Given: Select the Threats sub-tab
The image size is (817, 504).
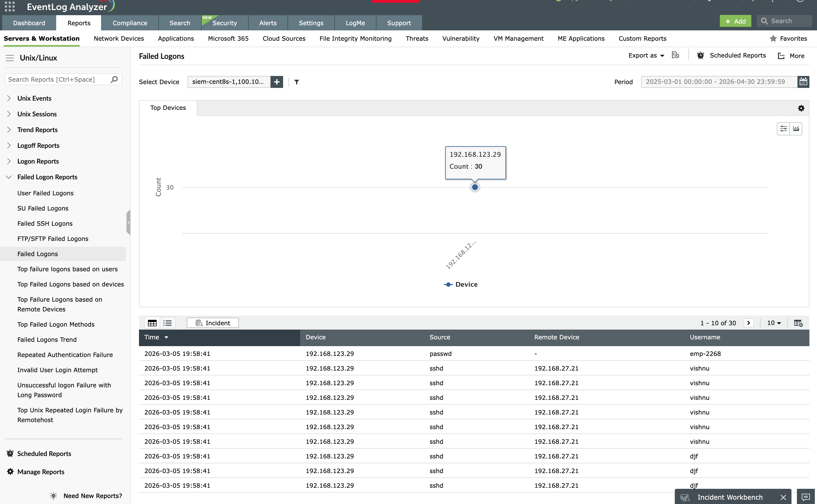Looking at the screenshot, I should 417,39.
